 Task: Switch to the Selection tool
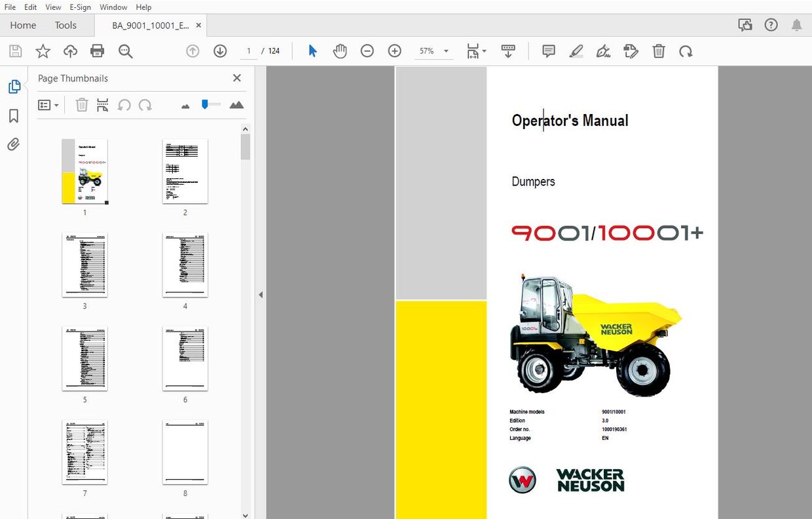coord(312,50)
